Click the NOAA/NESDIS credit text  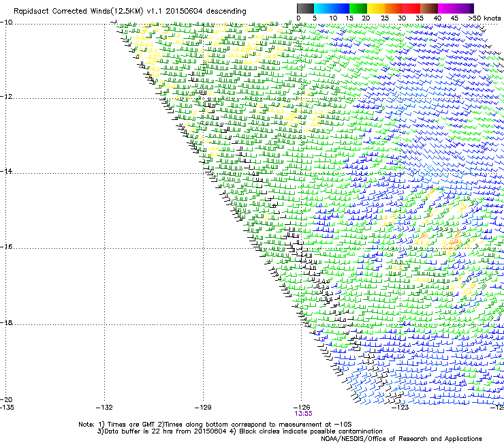click(x=401, y=439)
